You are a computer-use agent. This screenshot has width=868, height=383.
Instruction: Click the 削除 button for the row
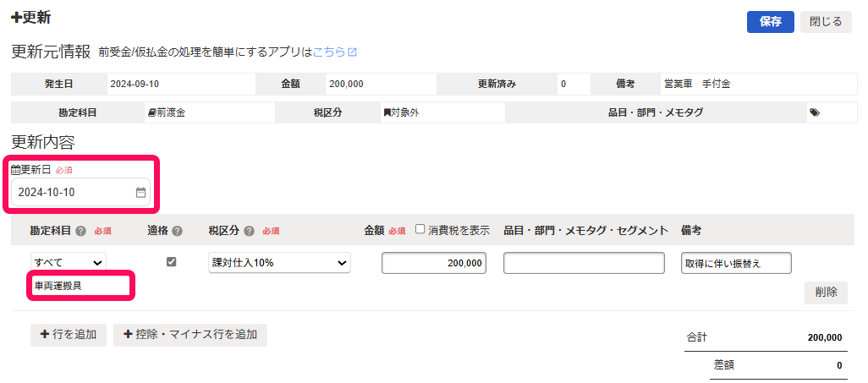pos(826,293)
